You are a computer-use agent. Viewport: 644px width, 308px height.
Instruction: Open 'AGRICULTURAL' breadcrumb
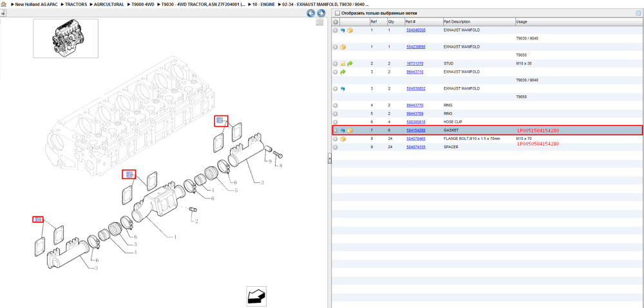pyautogui.click(x=109, y=4)
